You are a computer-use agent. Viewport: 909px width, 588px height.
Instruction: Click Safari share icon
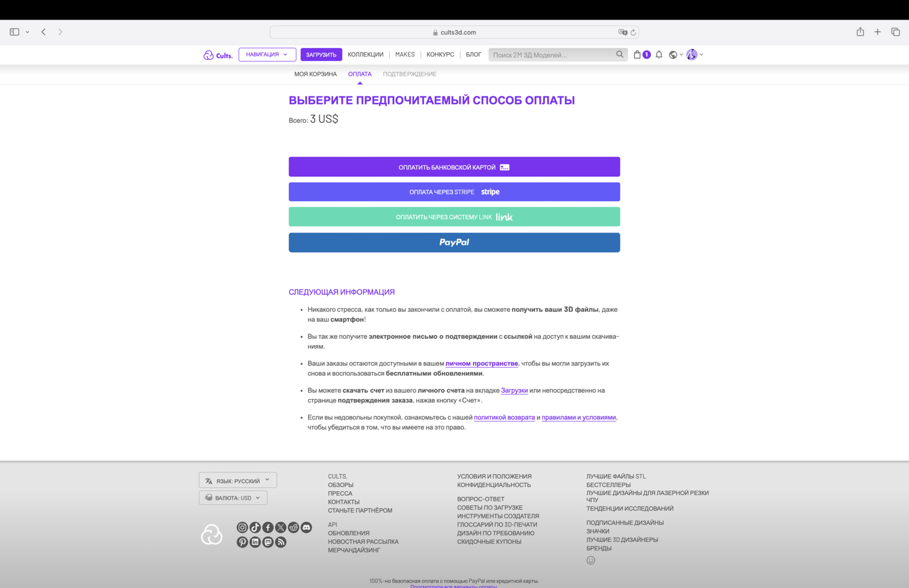[860, 32]
